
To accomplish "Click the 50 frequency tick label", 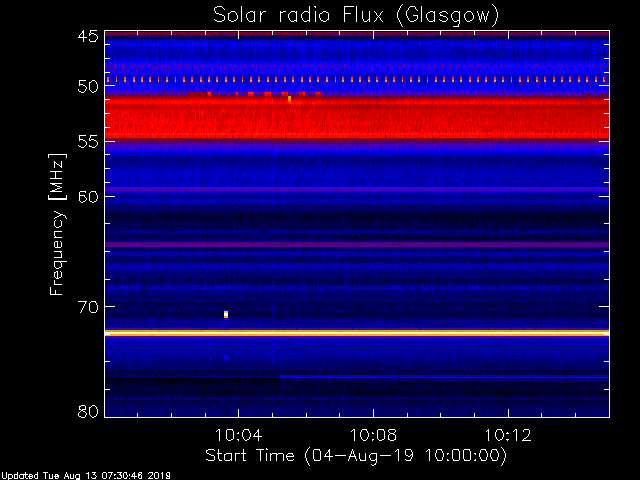I will click(89, 86).
